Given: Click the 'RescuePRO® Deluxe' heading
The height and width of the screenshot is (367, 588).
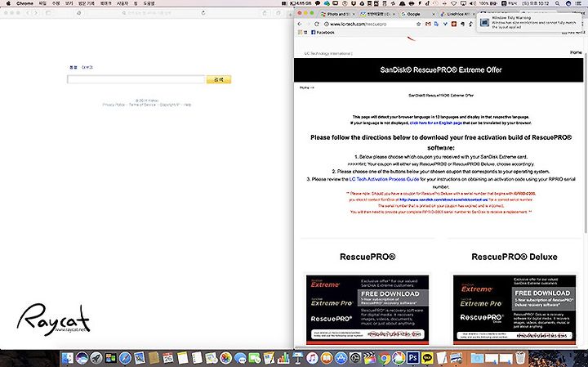Looking at the screenshot, I should (x=514, y=257).
